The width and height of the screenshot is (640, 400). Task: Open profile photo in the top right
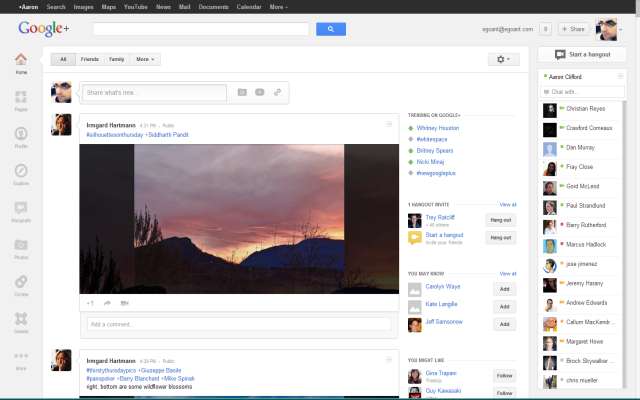coord(606,29)
